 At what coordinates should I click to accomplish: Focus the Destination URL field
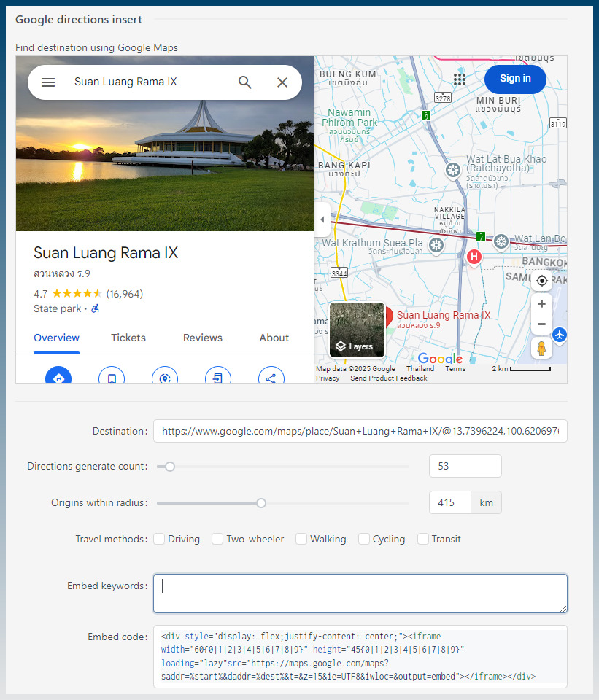[360, 431]
